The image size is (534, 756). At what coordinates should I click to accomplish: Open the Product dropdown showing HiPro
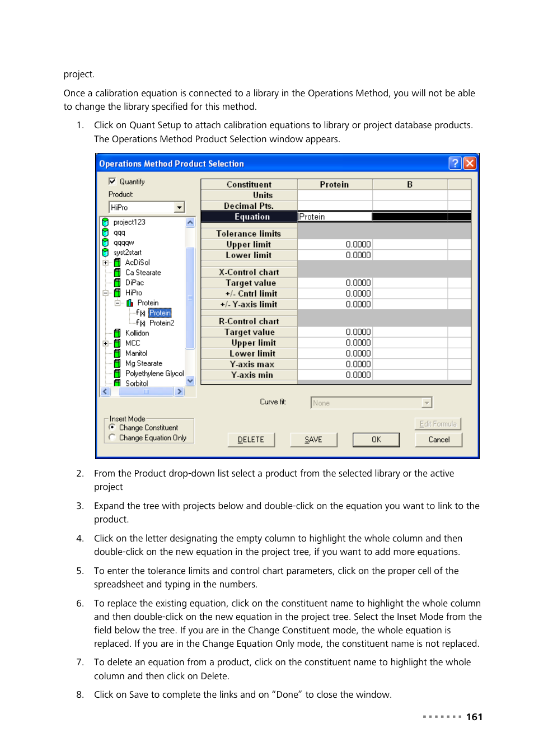(179, 207)
